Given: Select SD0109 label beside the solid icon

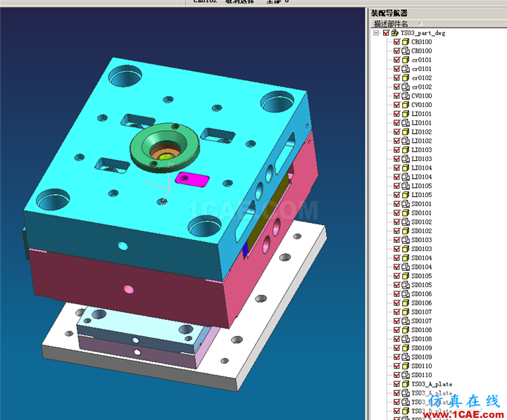Looking at the screenshot, I should click(422, 348).
